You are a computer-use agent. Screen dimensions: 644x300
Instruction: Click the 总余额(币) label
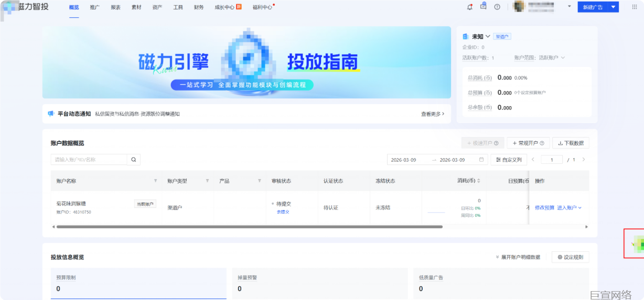pos(480,107)
